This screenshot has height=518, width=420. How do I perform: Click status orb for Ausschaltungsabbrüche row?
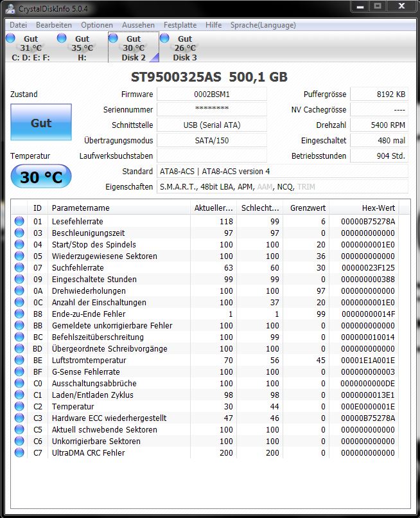point(19,383)
